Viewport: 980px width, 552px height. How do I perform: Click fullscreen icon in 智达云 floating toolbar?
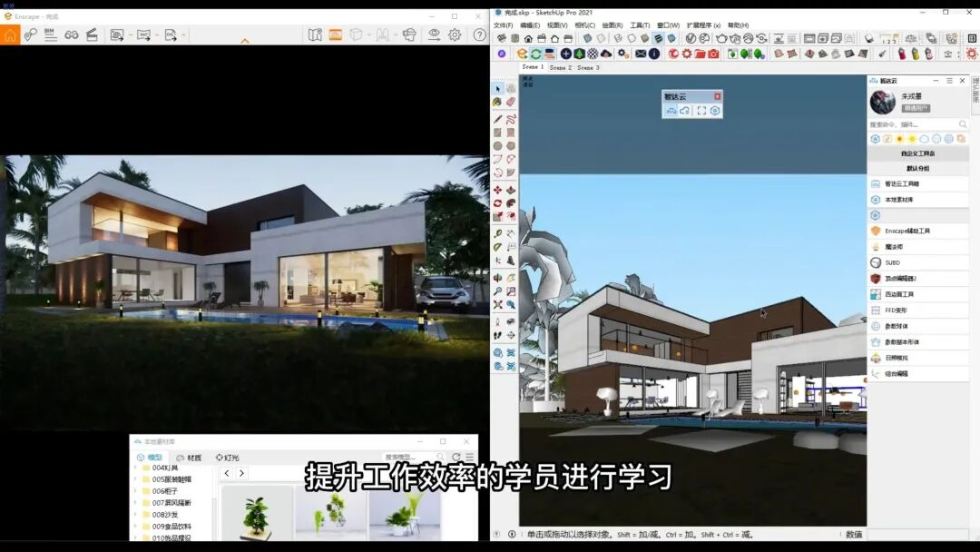coord(701,111)
